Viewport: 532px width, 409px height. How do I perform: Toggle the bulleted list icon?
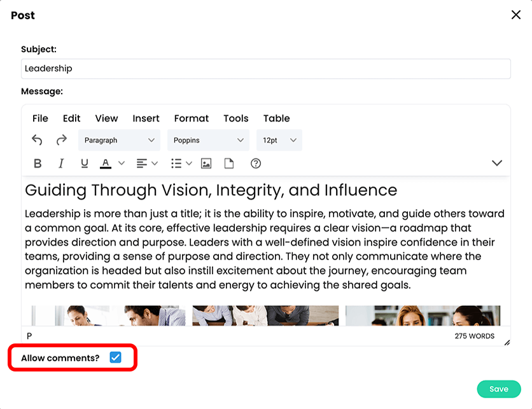pos(175,163)
